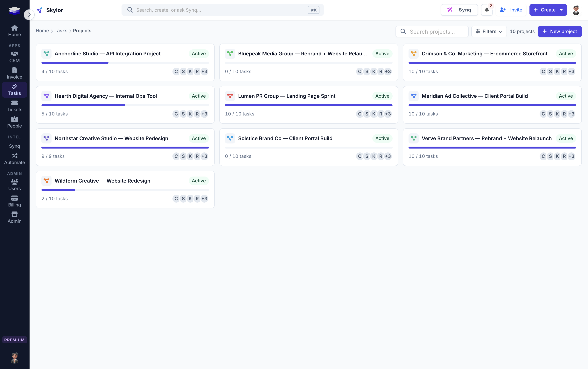
Task: Open Admin store icon in sidebar
Action: tap(14, 214)
